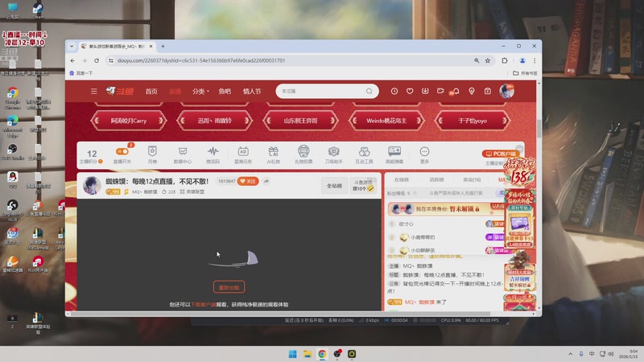Open Steam desktop shortcut
The width and height of the screenshot is (644, 362).
[x=38, y=10]
